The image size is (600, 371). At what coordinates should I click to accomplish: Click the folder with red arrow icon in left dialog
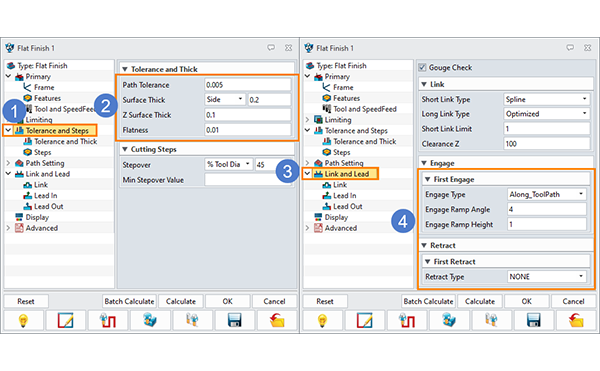click(x=277, y=321)
